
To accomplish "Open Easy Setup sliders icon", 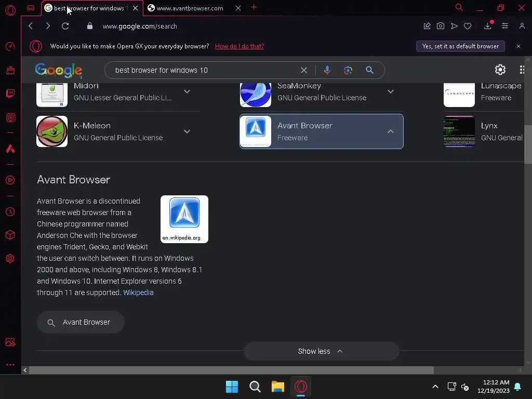I will point(505,26).
